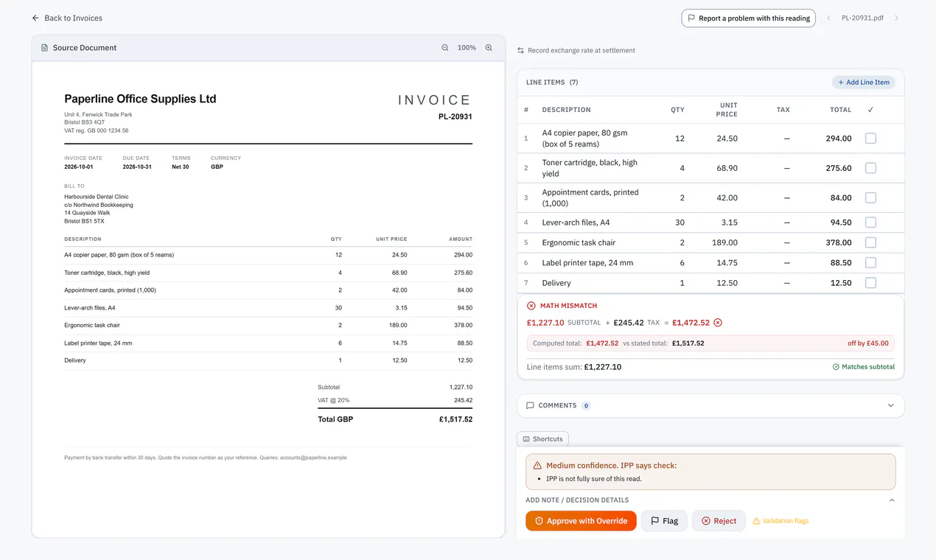Viewport: 936px width, 560px height.
Task: Tick the Ergonomic task chair checkbox
Action: coord(870,242)
